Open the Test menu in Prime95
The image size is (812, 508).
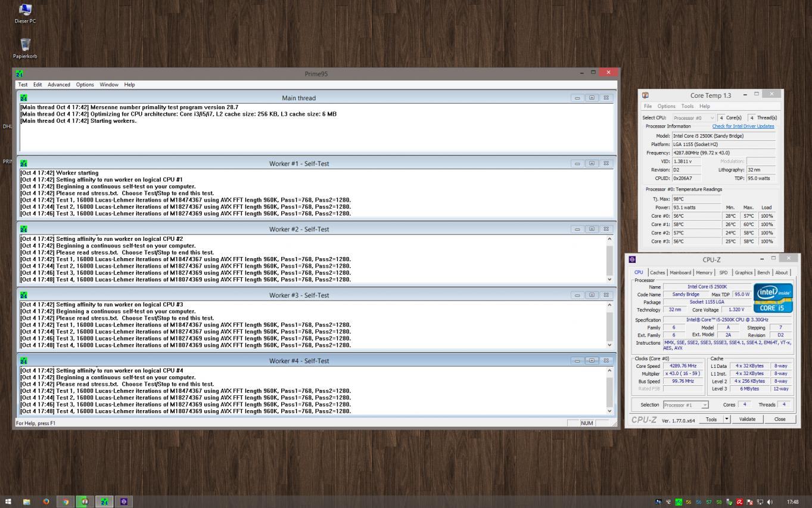click(x=23, y=85)
